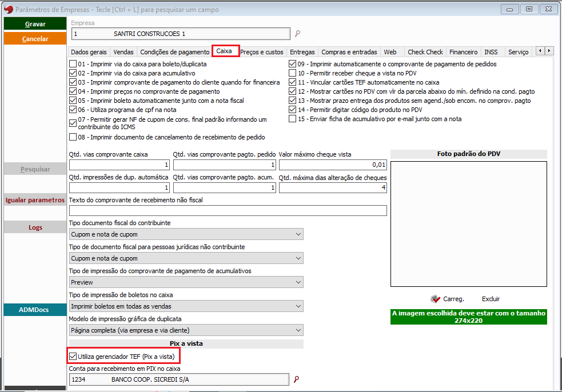Click the Foto padrão do PDV image box
The width and height of the screenshot is (562, 392).
click(x=469, y=224)
